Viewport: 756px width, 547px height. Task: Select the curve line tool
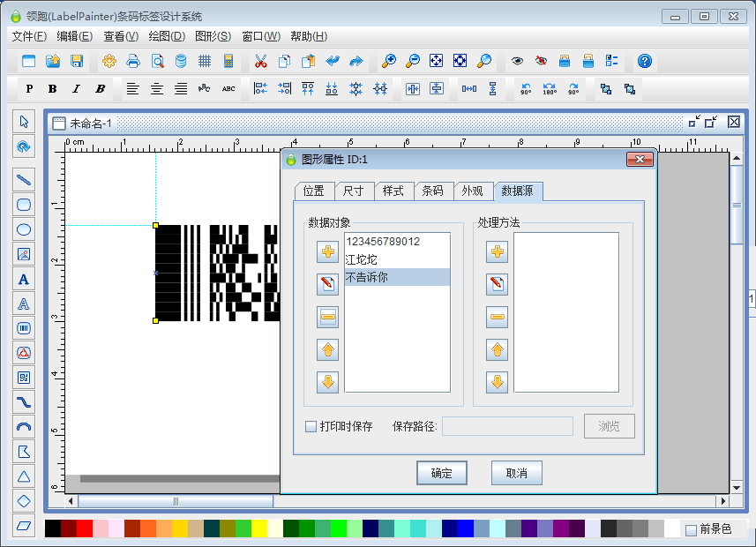coord(24,402)
